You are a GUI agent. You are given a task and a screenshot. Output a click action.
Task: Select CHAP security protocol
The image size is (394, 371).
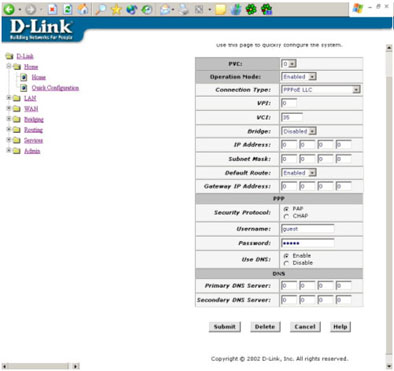[286, 216]
